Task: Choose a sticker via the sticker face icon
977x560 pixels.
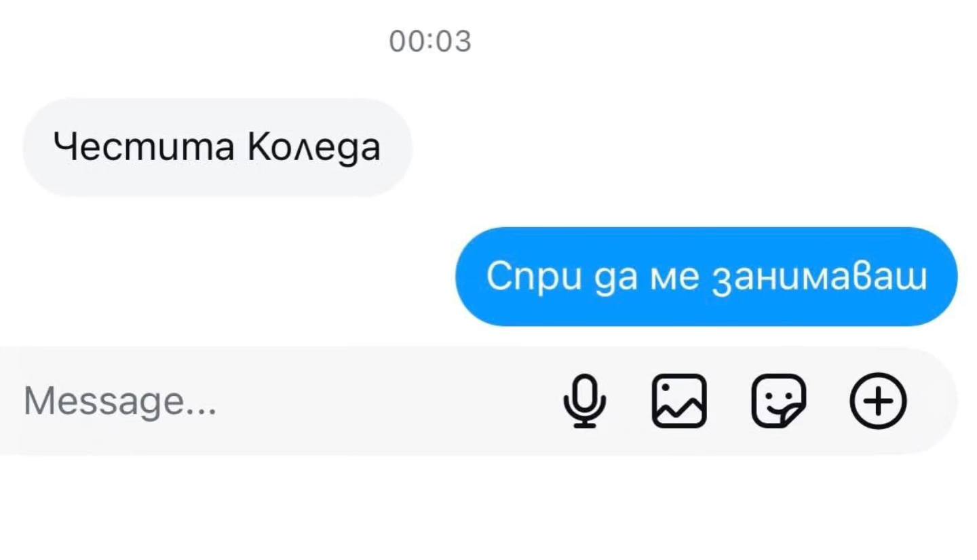Action: tap(779, 401)
